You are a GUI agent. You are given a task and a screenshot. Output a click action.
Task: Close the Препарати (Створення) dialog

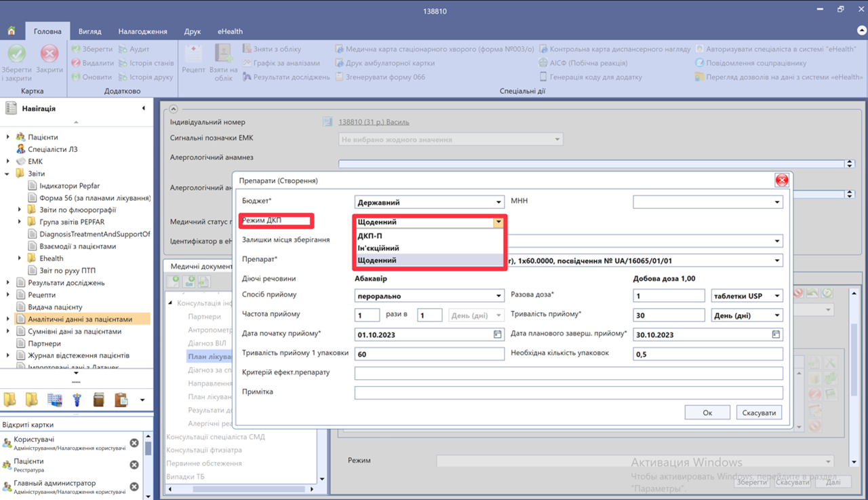(782, 180)
